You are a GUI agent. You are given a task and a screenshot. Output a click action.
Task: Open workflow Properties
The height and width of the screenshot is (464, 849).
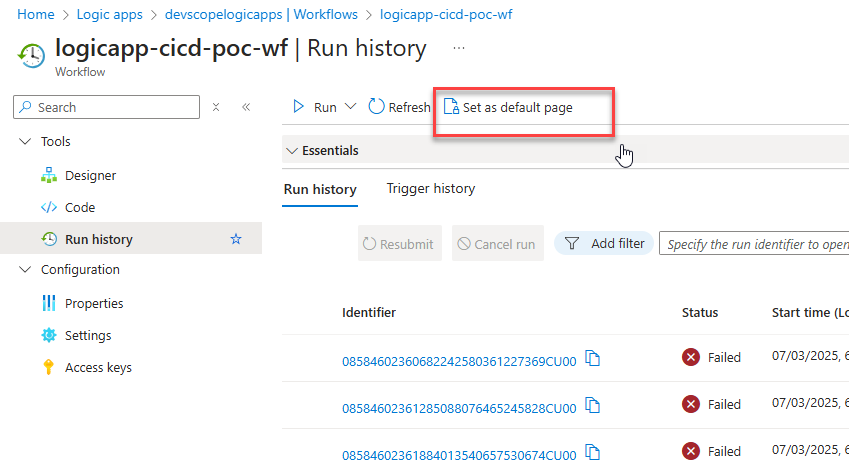coord(94,303)
